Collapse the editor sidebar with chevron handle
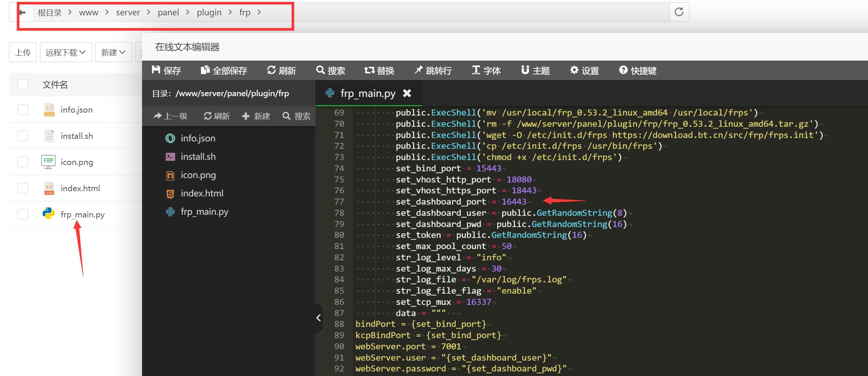The image size is (868, 376). 319,318
